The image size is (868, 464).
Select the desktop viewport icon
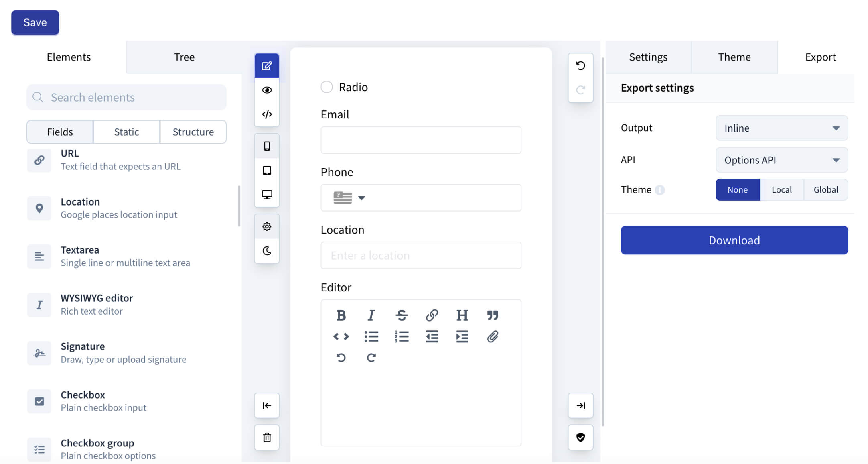point(267,195)
